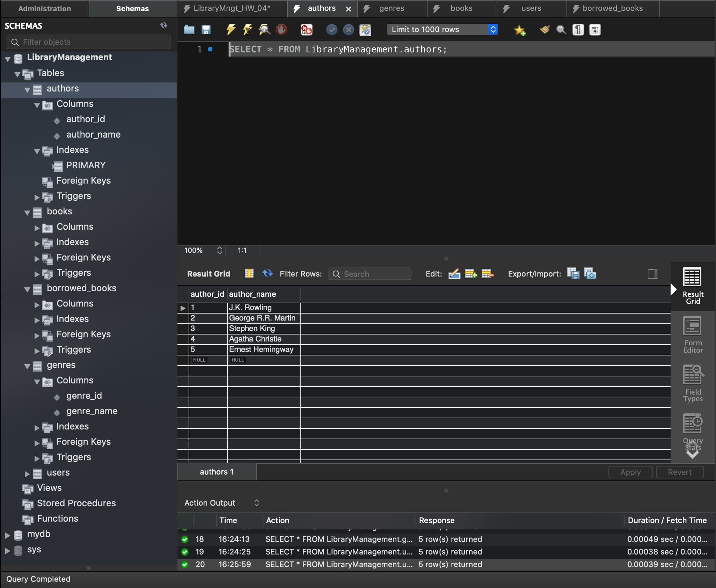This screenshot has height=588, width=716.
Task: Toggle the word wrap icon
Action: (595, 30)
